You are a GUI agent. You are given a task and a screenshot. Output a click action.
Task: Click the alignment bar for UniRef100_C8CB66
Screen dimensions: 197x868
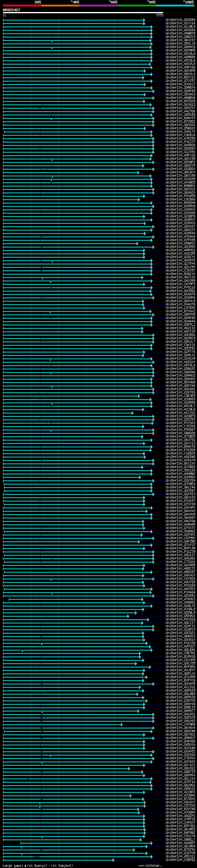(x=71, y=200)
